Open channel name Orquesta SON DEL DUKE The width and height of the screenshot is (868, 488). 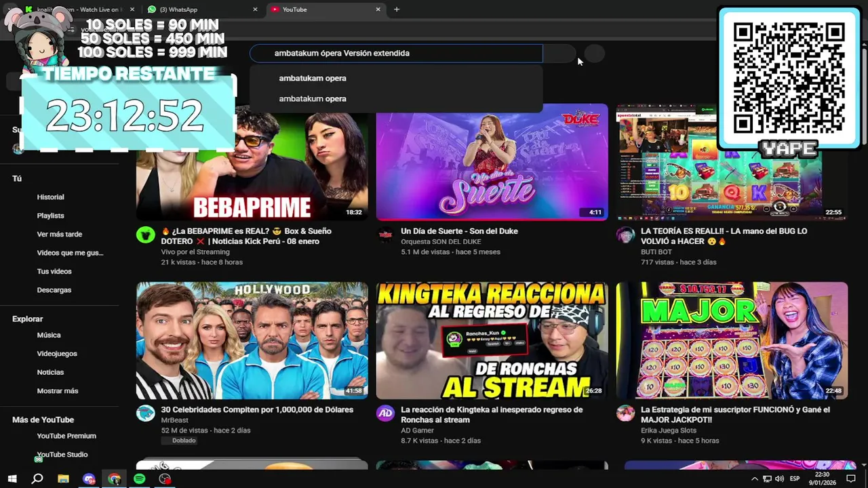pyautogui.click(x=441, y=242)
